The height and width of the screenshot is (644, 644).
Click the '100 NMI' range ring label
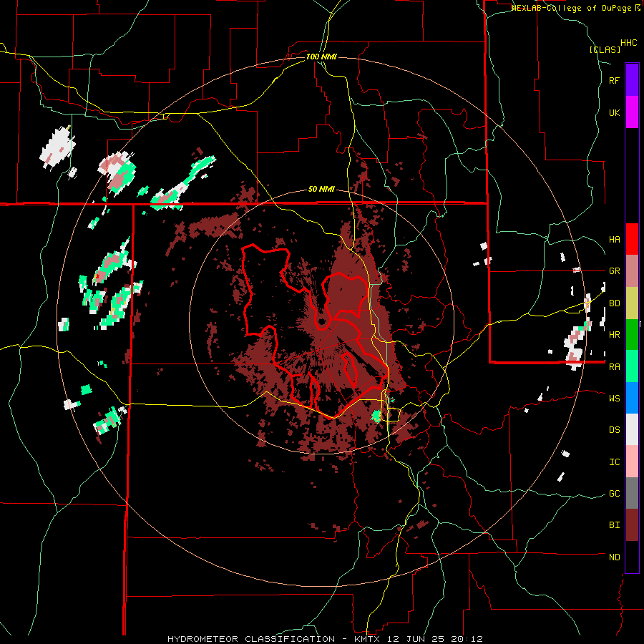(x=321, y=57)
